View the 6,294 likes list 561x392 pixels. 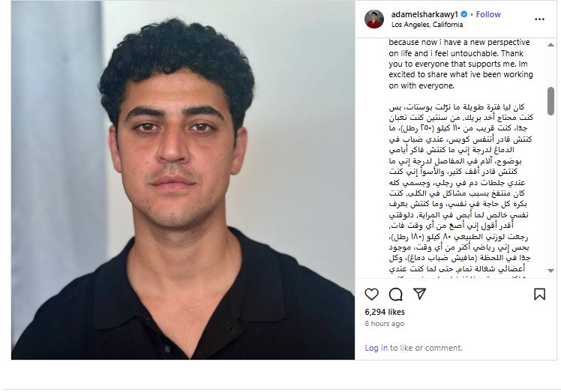pos(385,312)
